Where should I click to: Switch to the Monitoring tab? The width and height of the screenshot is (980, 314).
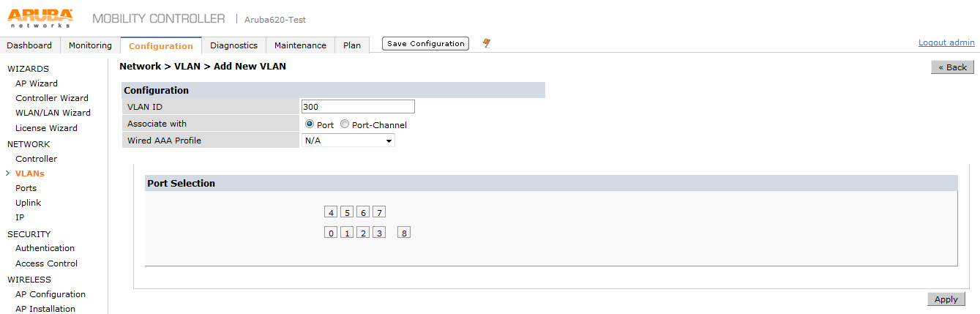tap(90, 45)
